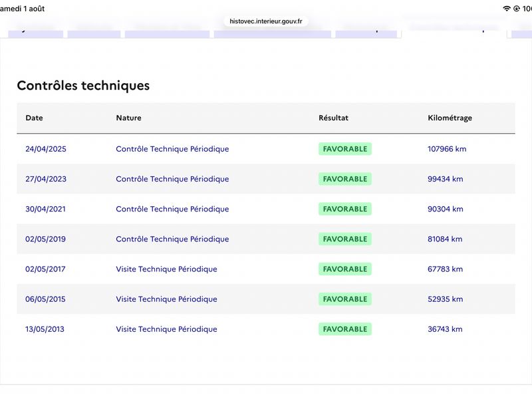Click the Date column header
Image resolution: width=532 pixels, height=399 pixels.
click(x=35, y=118)
